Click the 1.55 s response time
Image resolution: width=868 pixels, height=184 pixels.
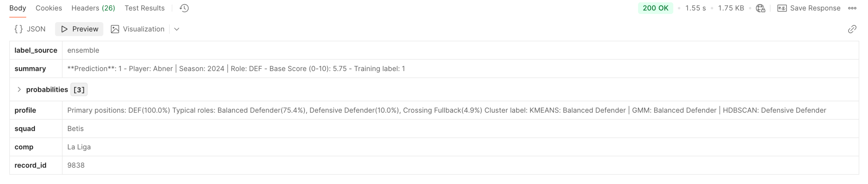695,8
